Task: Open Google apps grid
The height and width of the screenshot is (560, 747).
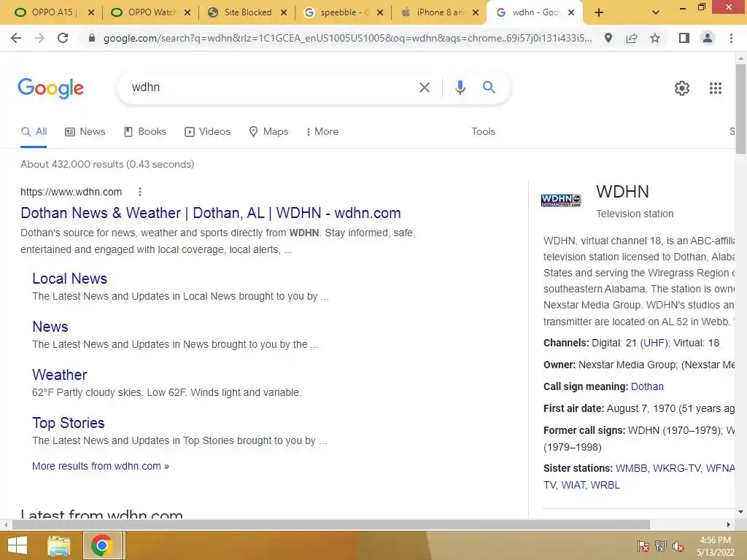Action: [716, 88]
